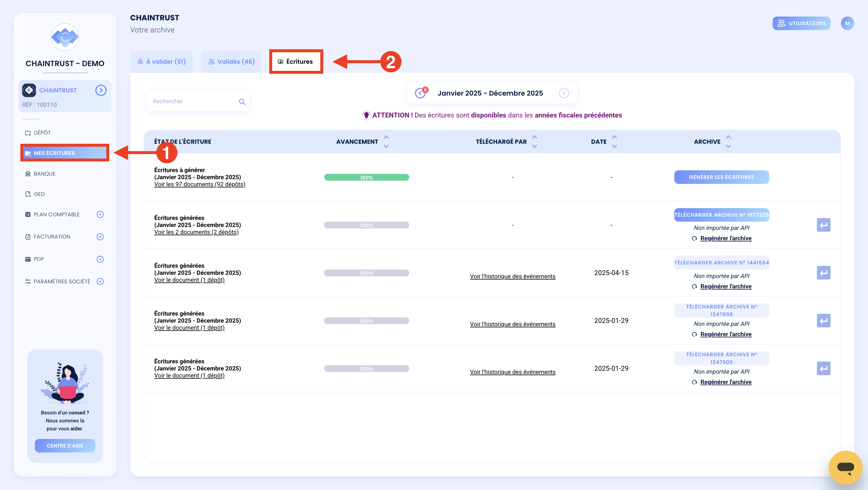Open the Validés (46) tab
The image size is (868, 490).
point(231,62)
